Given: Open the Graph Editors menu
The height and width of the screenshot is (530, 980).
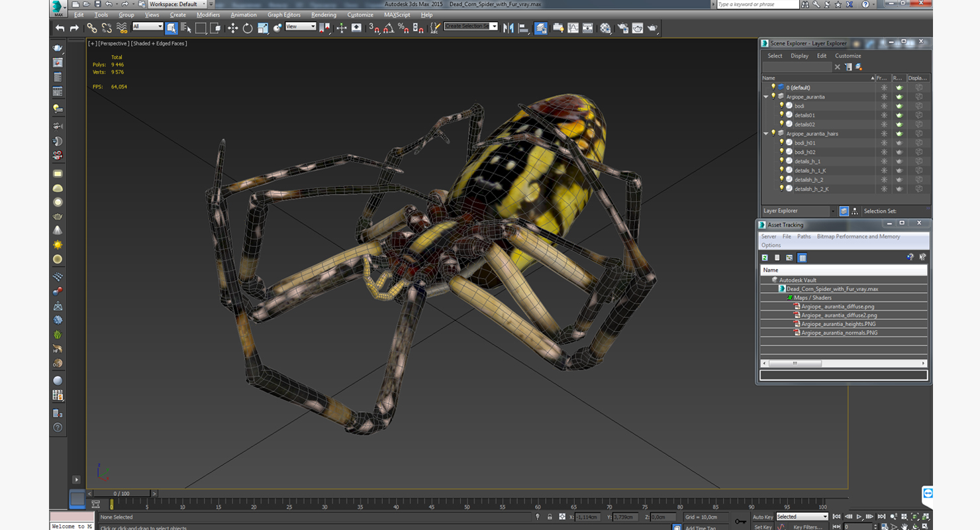Looking at the screenshot, I should click(x=284, y=15).
